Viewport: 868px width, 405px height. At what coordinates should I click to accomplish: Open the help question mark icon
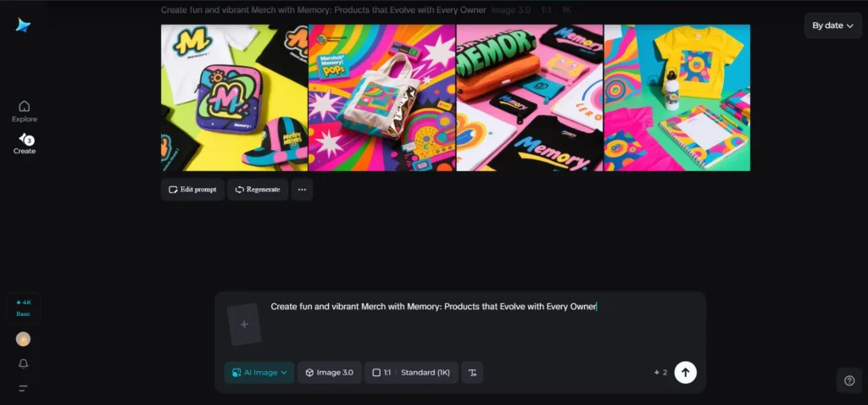pos(849,381)
